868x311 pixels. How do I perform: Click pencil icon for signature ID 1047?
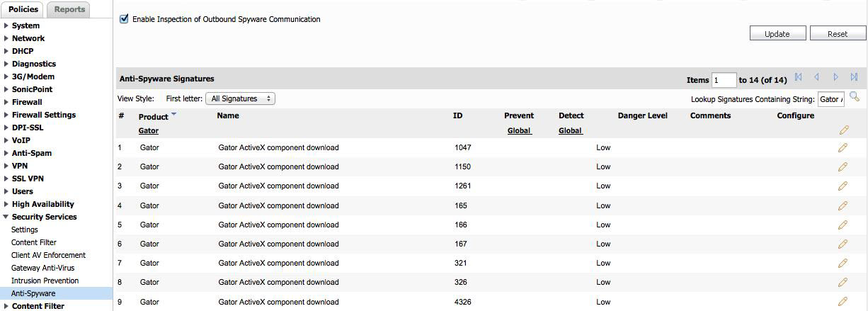point(843,147)
